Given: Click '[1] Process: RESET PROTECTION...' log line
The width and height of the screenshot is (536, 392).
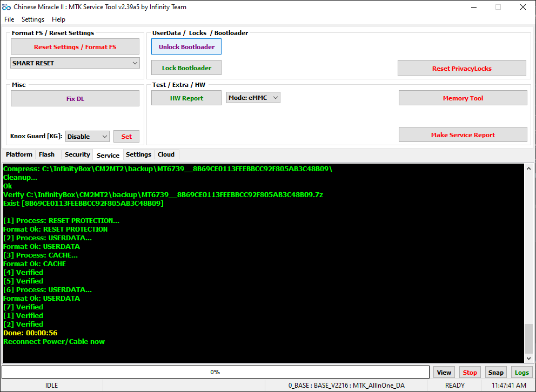Looking at the screenshot, I should coord(61,221).
